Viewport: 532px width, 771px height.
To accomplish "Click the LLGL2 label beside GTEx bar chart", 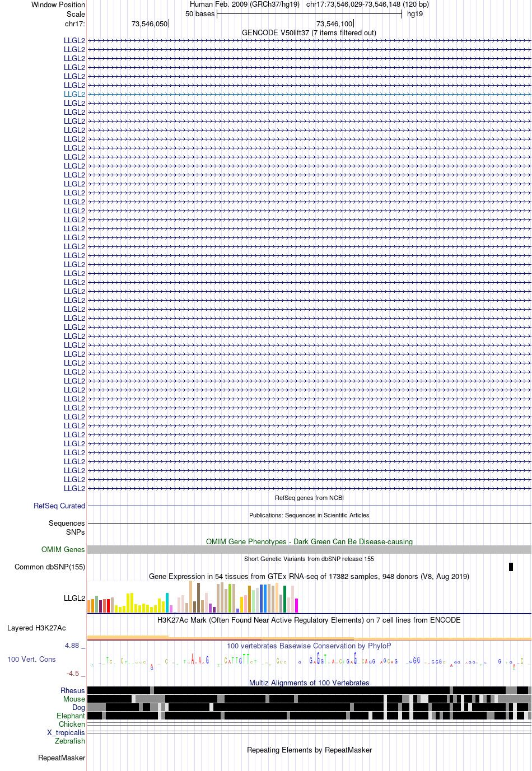I will tap(74, 598).
